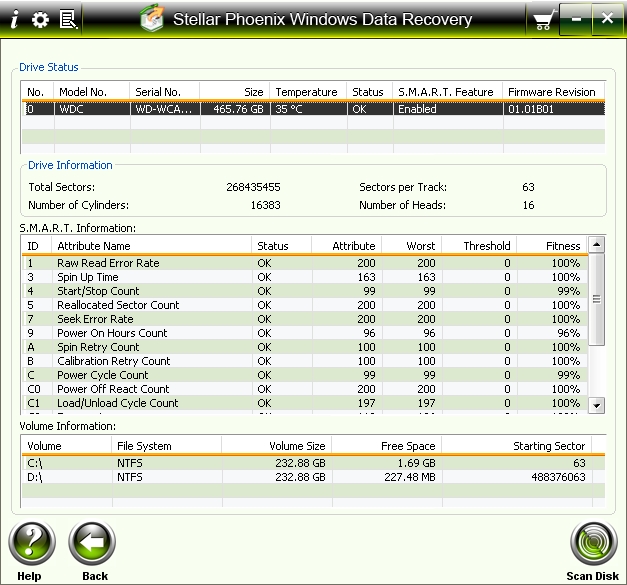Open the info (i) icon in title bar
627x585 pixels.
point(14,19)
